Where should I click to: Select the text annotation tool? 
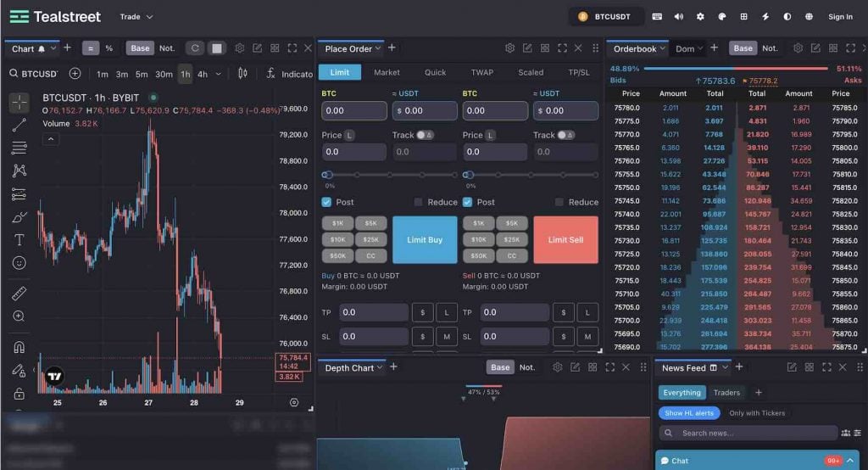click(x=19, y=239)
